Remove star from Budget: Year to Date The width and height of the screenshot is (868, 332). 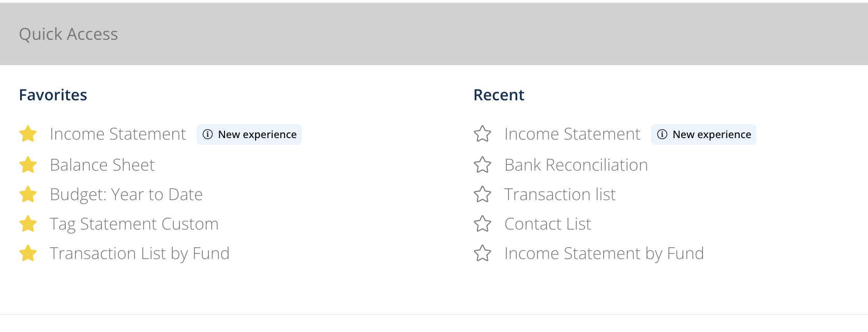[x=28, y=194]
